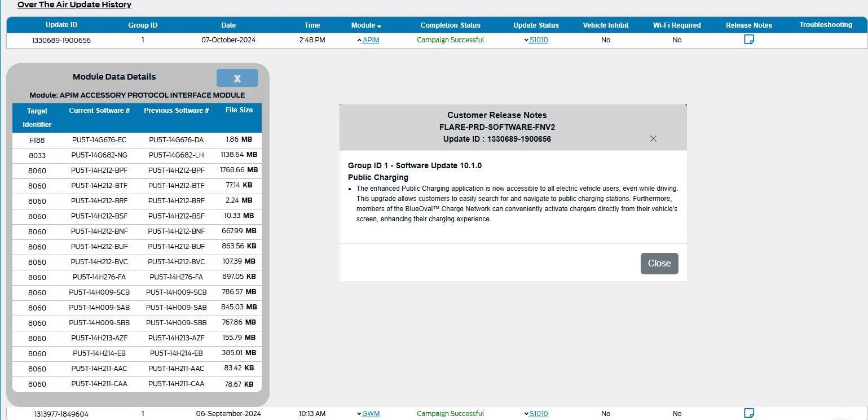Click the Completion Status column header
Viewport: 868px width, 420px height.
click(x=450, y=25)
